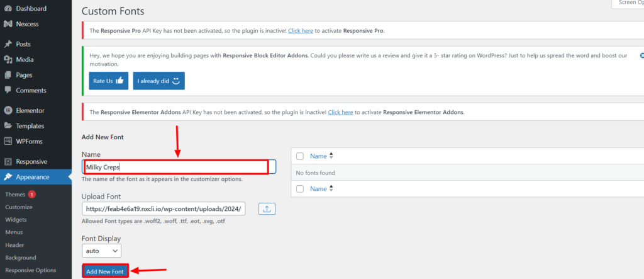Open the Widgets submenu
Image resolution: width=644 pixels, height=279 pixels.
point(16,219)
